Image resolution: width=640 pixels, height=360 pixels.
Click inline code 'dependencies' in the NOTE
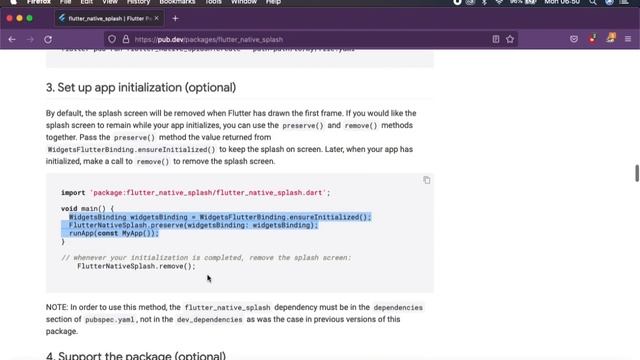tap(398, 308)
